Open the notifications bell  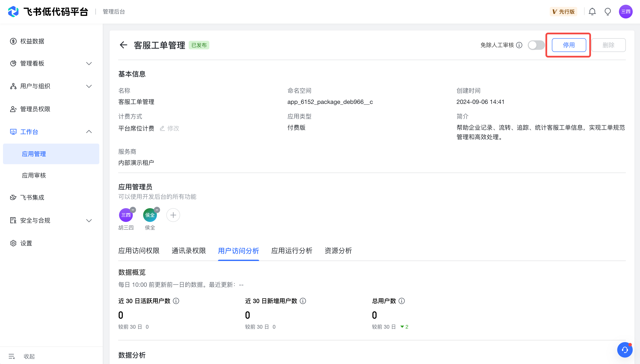point(592,12)
